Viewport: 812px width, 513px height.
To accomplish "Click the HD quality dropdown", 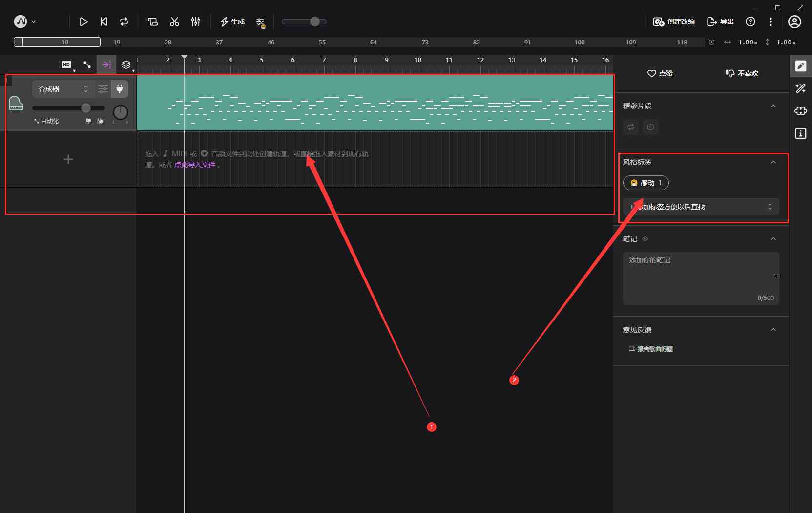I will tap(67, 64).
